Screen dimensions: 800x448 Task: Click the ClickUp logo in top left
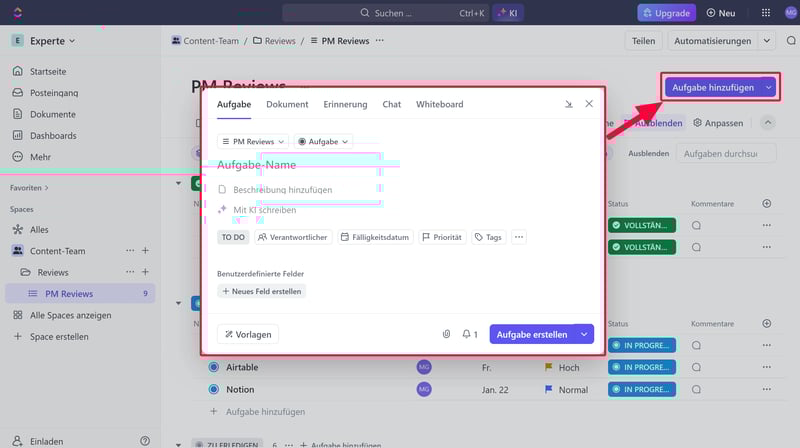pos(18,13)
